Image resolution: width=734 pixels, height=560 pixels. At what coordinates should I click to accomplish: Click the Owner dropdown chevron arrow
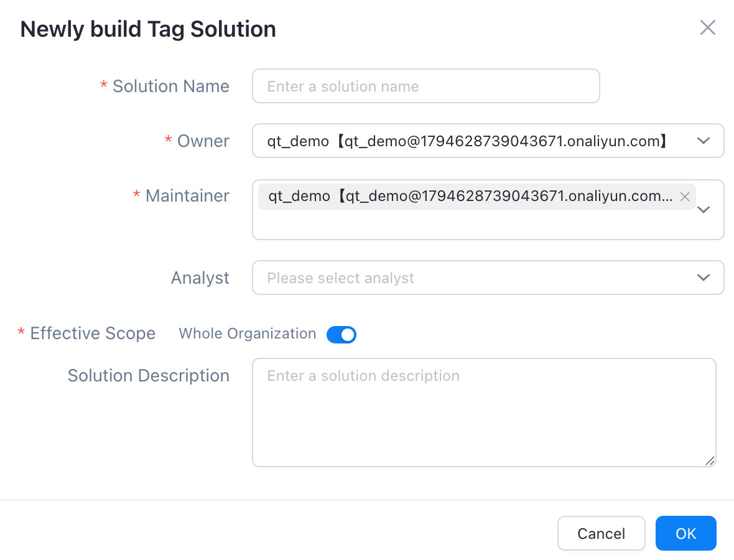pos(703,141)
